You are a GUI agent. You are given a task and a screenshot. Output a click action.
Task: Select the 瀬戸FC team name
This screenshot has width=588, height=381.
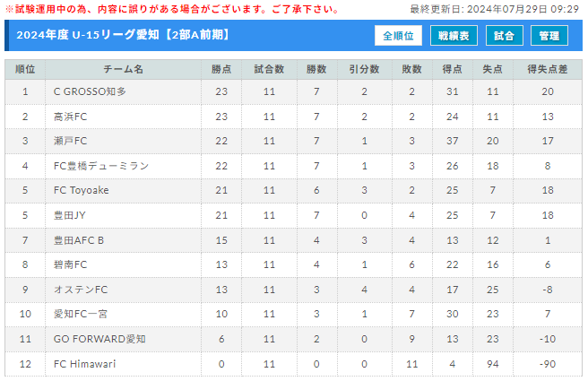pyautogui.click(x=70, y=141)
